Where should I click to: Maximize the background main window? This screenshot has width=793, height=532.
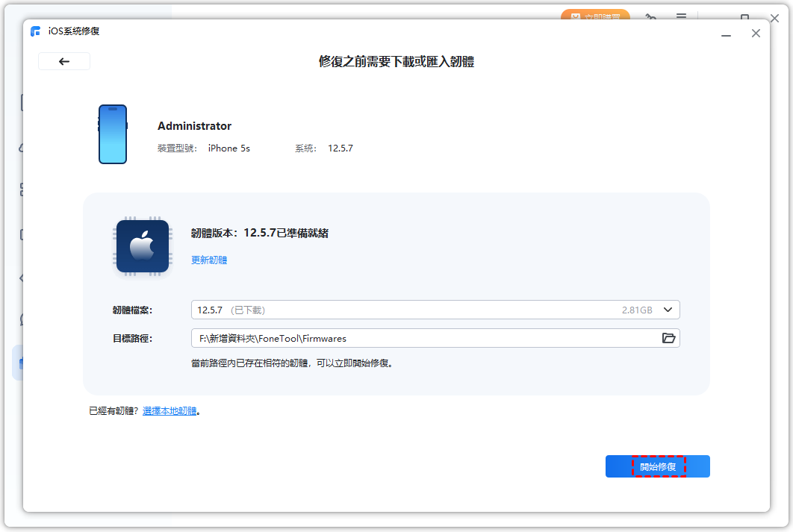pos(744,16)
